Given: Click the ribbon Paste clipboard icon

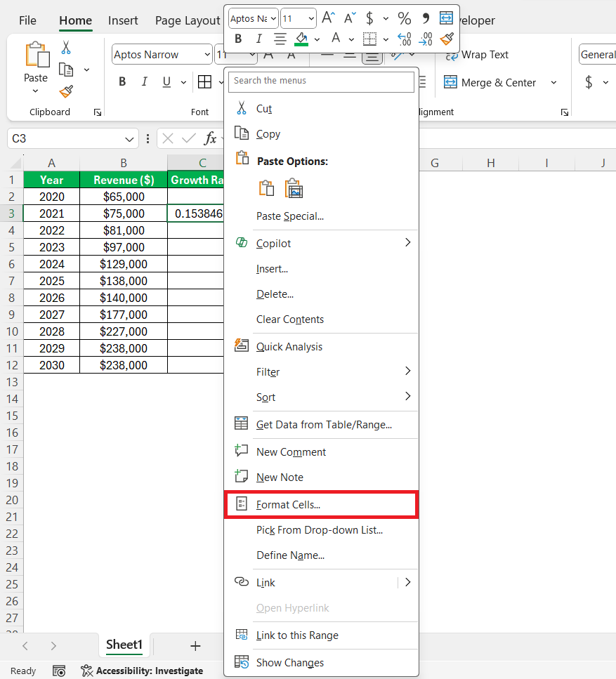Looking at the screenshot, I should [x=37, y=55].
